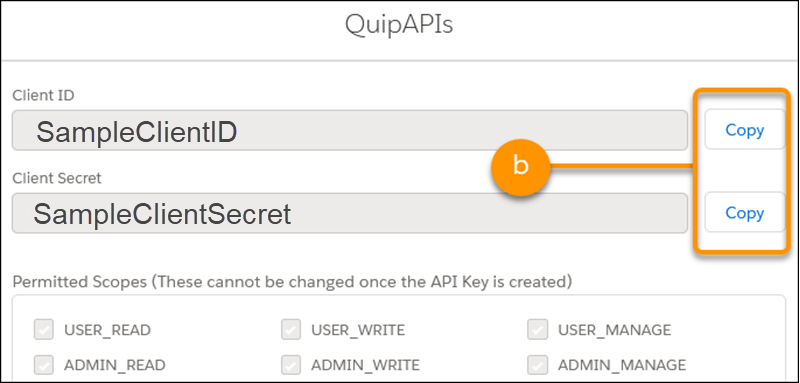Toggle the USER_WRITE checkbox
The image size is (800, 383).
[x=291, y=330]
